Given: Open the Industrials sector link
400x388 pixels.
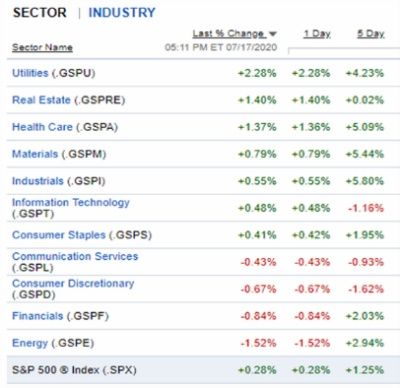Looking at the screenshot, I should pos(38,181).
